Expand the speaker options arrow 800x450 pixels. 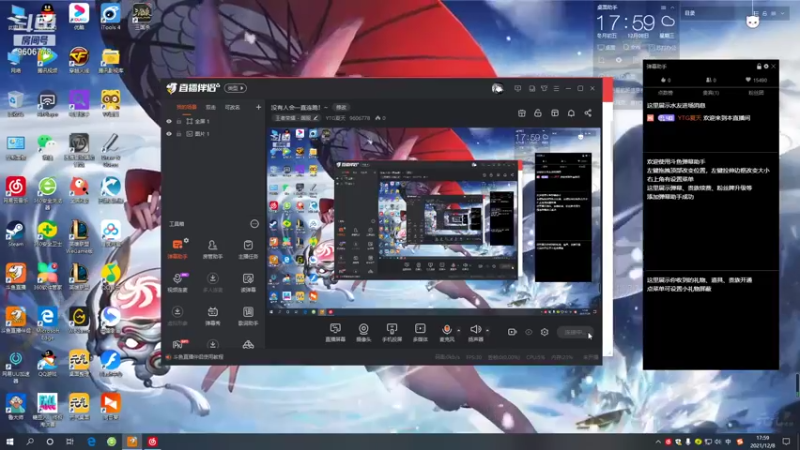point(487,331)
